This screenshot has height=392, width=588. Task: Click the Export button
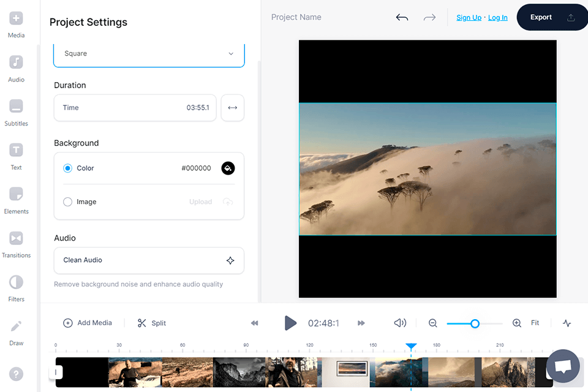[552, 17]
